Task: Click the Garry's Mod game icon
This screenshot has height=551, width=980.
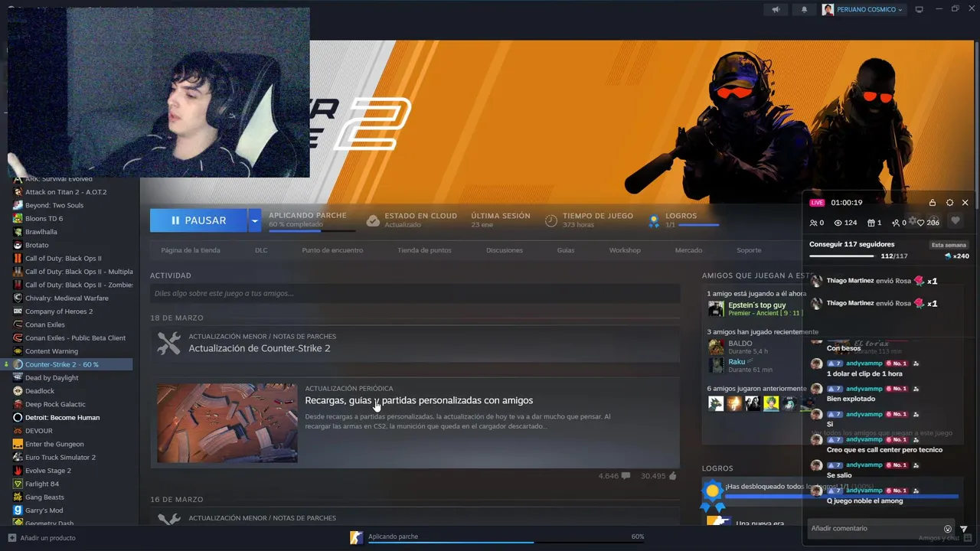Action: (18, 510)
